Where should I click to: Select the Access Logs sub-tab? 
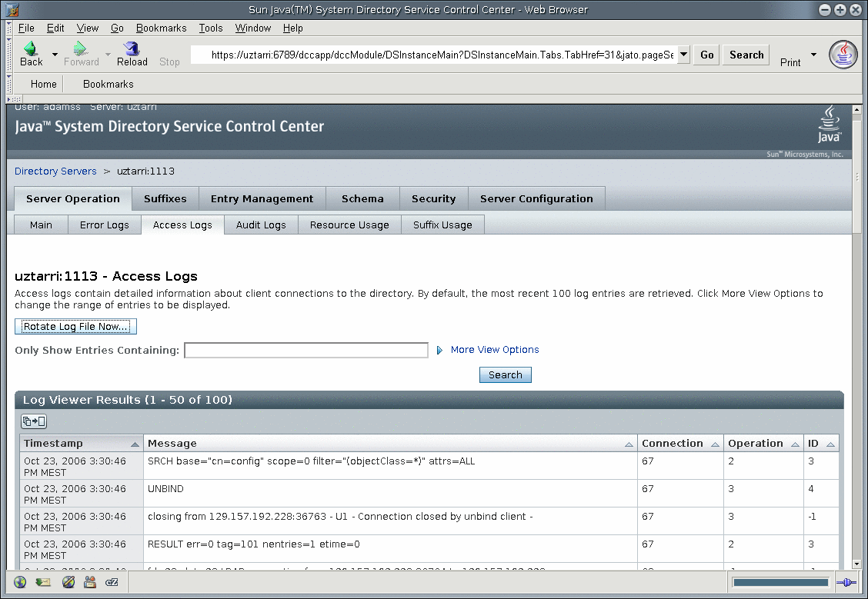pyautogui.click(x=182, y=225)
